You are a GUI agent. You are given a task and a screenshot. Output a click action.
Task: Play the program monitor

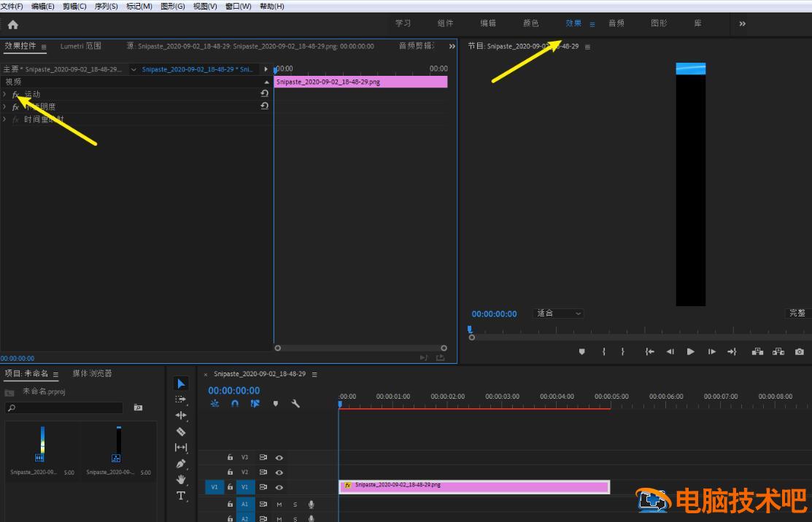click(x=691, y=352)
